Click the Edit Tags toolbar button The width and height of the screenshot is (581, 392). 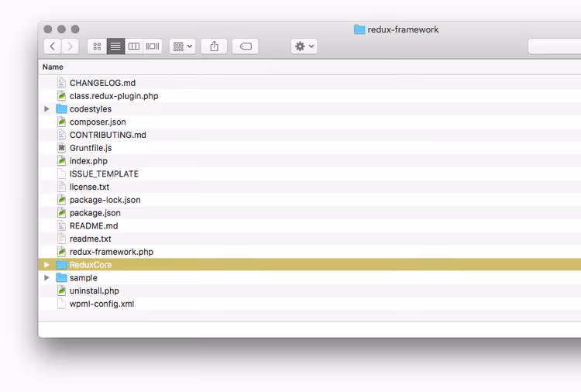246,46
